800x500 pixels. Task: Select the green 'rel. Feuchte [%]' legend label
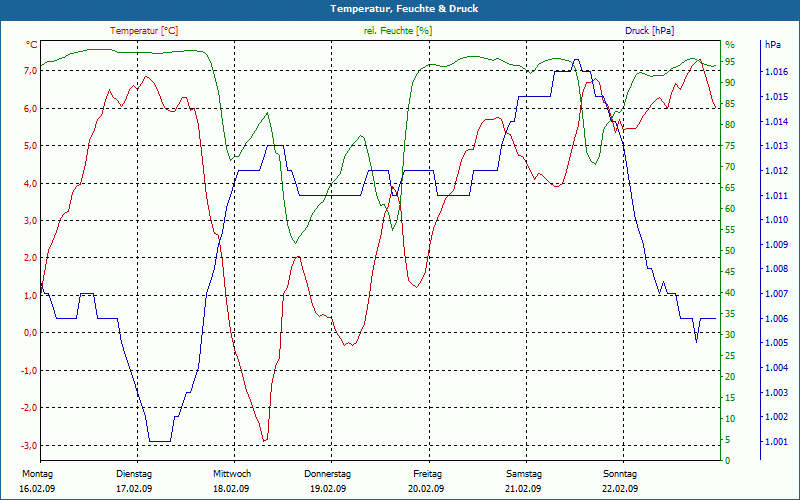tap(397, 31)
